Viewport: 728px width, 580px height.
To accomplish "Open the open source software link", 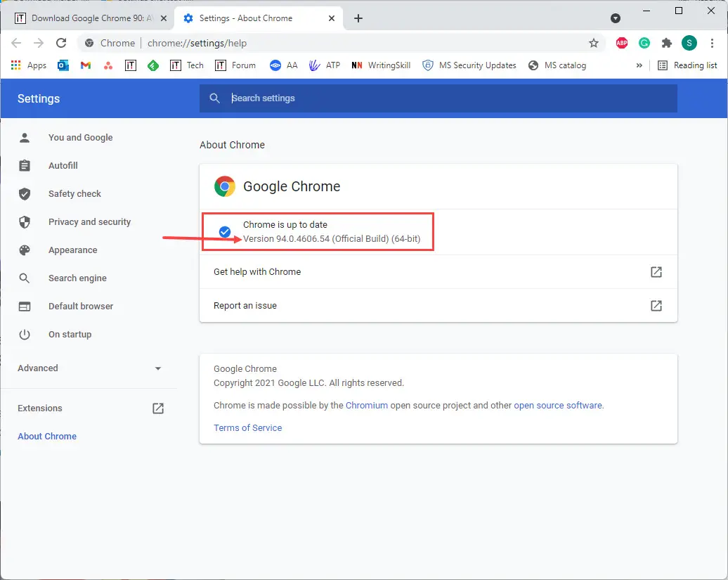I will point(558,406).
